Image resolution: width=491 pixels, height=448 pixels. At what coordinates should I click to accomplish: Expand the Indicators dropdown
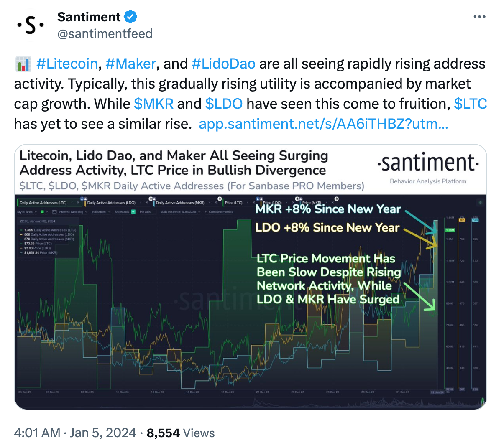coord(101,212)
